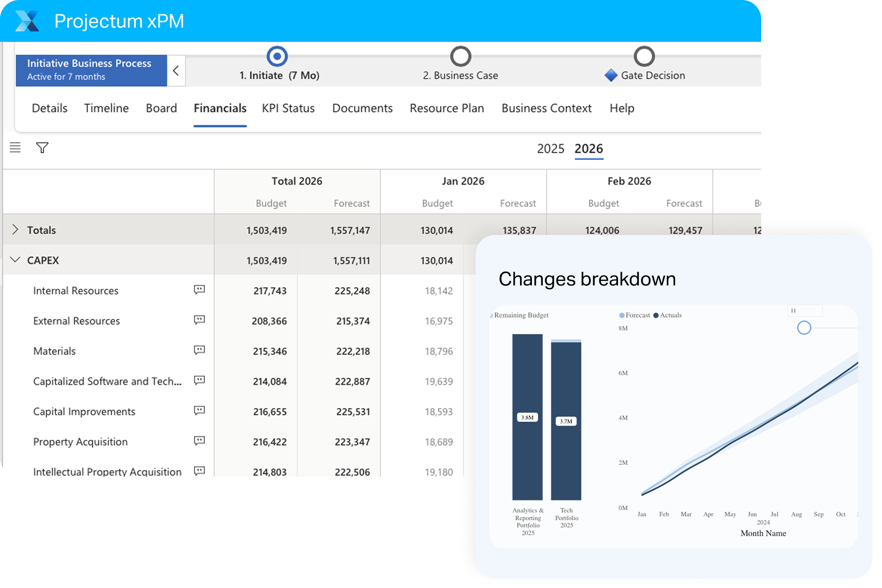This screenshot has width=882, height=588.
Task: Open the Help section
Action: 621,108
